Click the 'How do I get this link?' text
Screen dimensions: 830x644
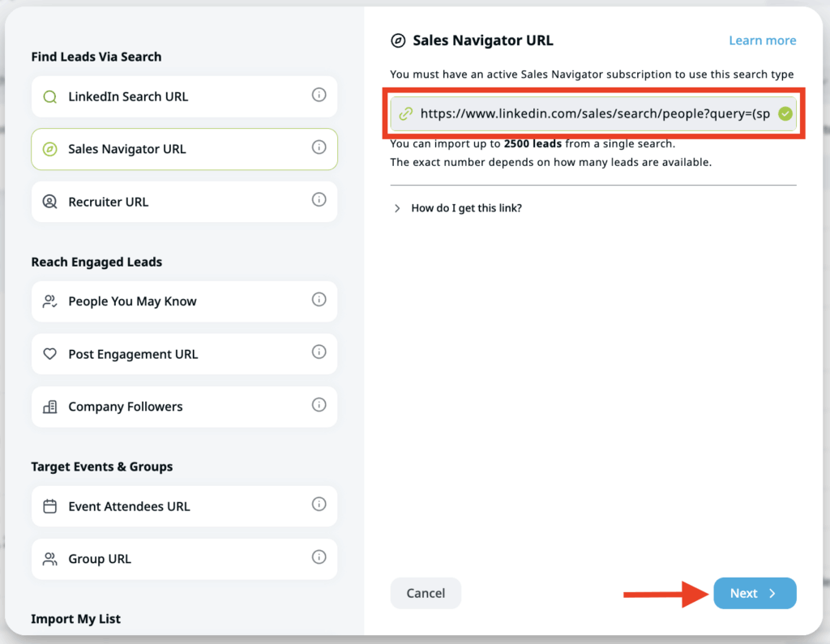(466, 208)
